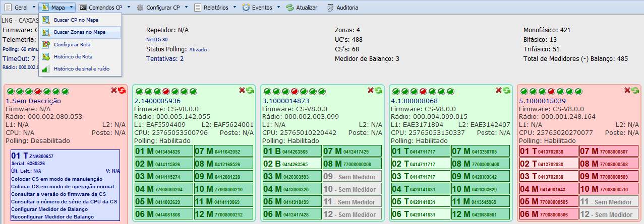Click green refresh icon on card 4.1300008068
The image size is (644, 224).
(x=506, y=90)
